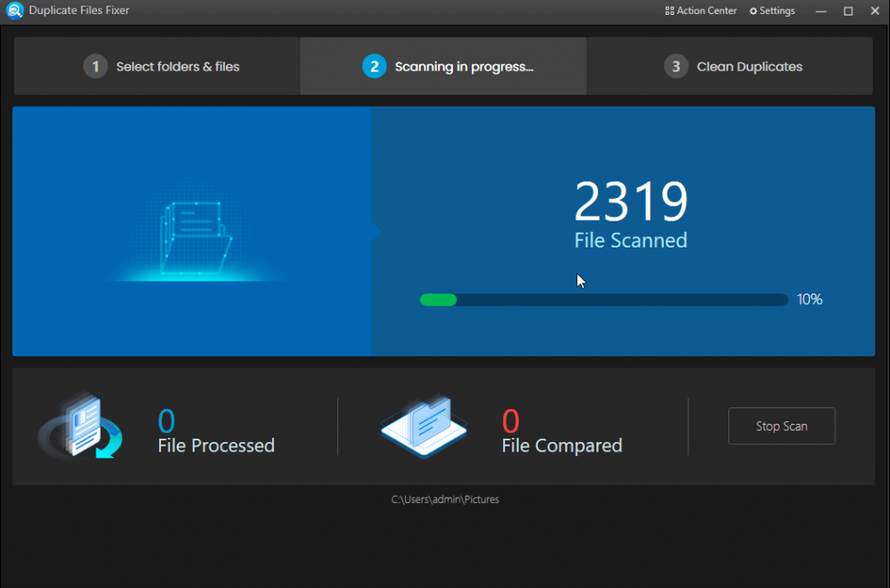Minimize the Duplicate Files Fixer window

pyautogui.click(x=820, y=10)
